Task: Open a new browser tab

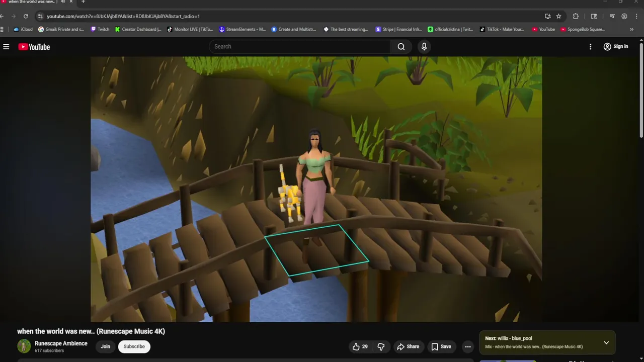Action: click(83, 2)
